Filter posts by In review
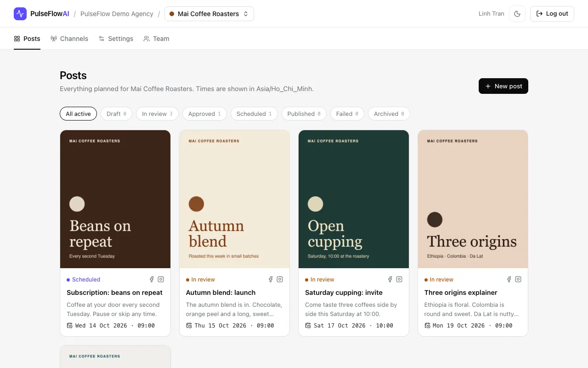This screenshot has width=588, height=368. click(x=157, y=114)
